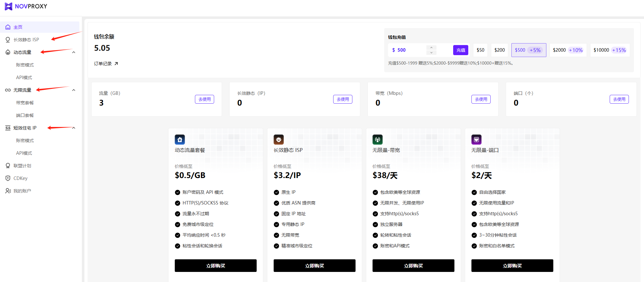Viewport: 644px width, 282px height.
Task: Open API模式 under 短效住宅 IP
Action: coord(24,153)
